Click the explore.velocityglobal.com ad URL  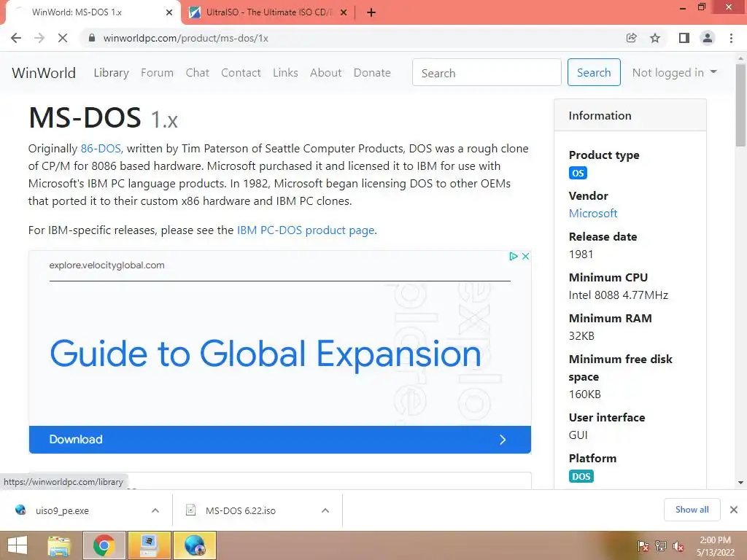(x=107, y=265)
